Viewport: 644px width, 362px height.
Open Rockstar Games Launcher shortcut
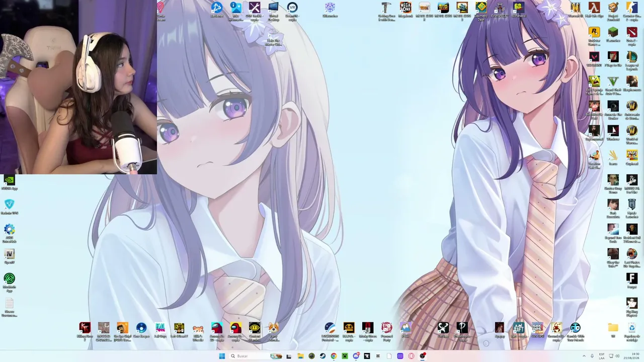tap(594, 36)
